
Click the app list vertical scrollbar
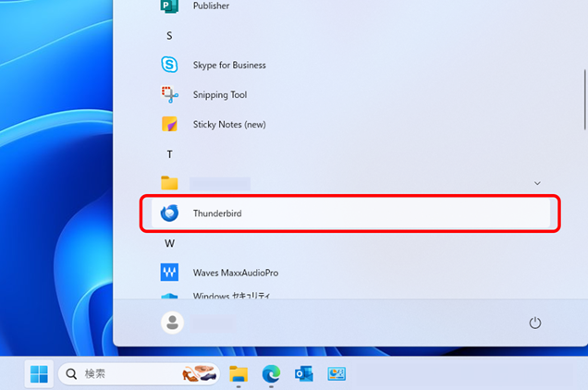[584, 92]
